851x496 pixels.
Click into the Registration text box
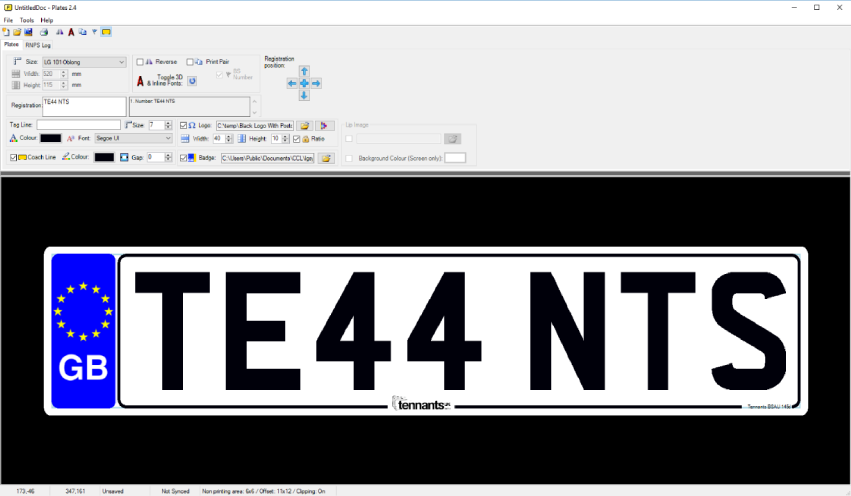click(x=84, y=106)
